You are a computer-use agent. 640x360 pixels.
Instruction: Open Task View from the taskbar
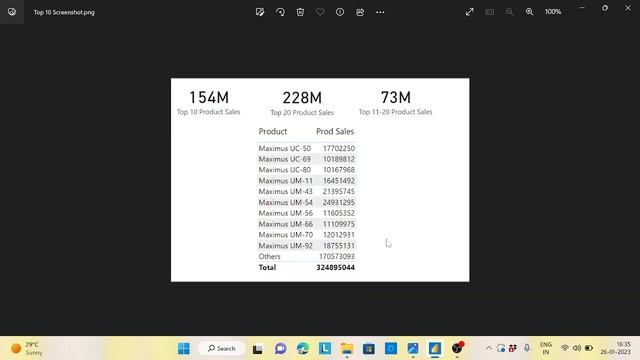point(258,349)
